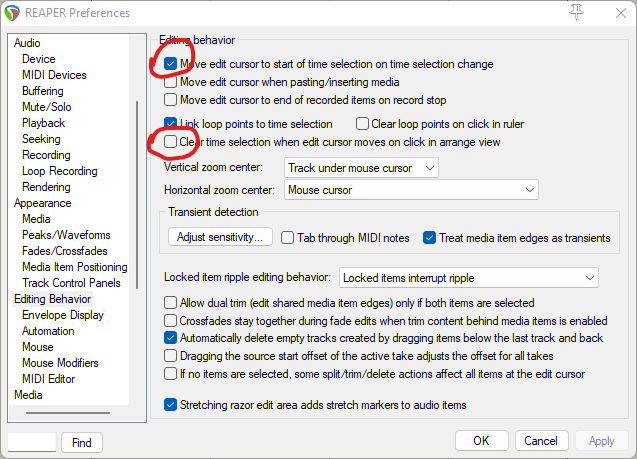Select Appearance in preferences tree
Screen dimensions: 637x459
coord(43,203)
